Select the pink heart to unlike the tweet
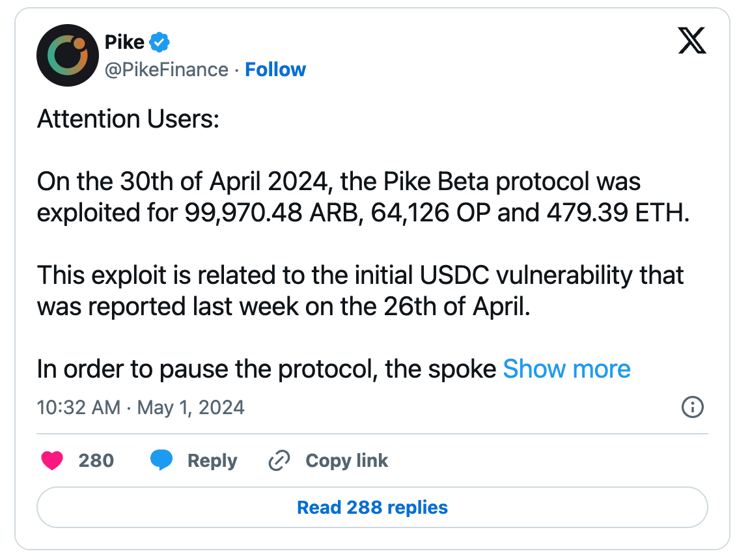Image resolution: width=750 pixels, height=560 pixels. click(x=52, y=460)
